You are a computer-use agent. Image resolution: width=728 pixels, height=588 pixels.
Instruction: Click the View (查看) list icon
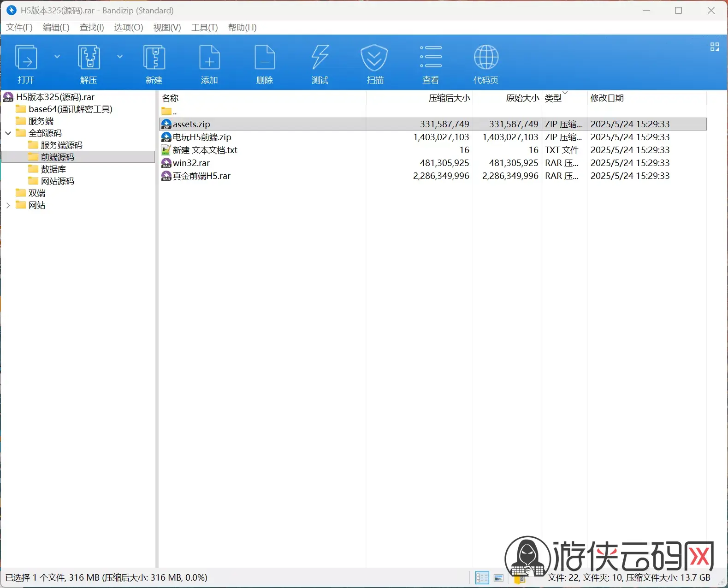pos(431,57)
